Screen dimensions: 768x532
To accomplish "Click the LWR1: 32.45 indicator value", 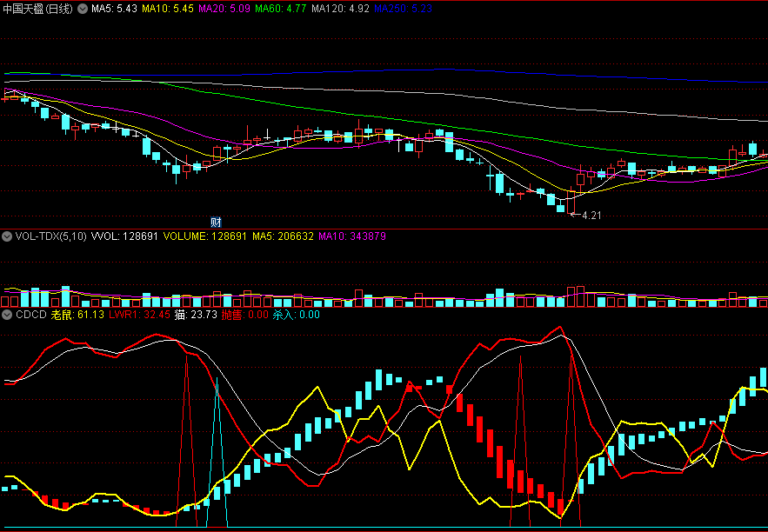I will click(139, 315).
